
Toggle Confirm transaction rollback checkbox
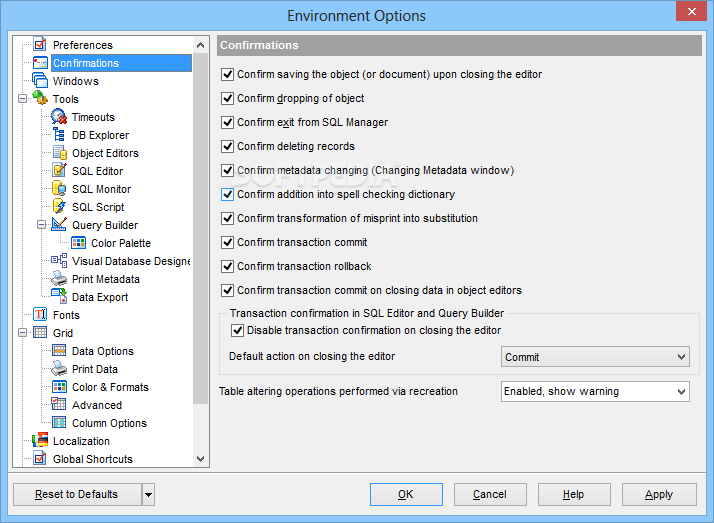(227, 266)
